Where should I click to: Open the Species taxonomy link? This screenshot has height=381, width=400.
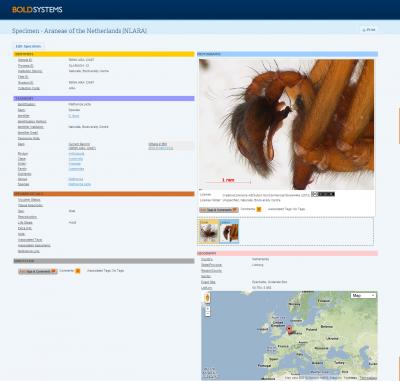tap(79, 184)
